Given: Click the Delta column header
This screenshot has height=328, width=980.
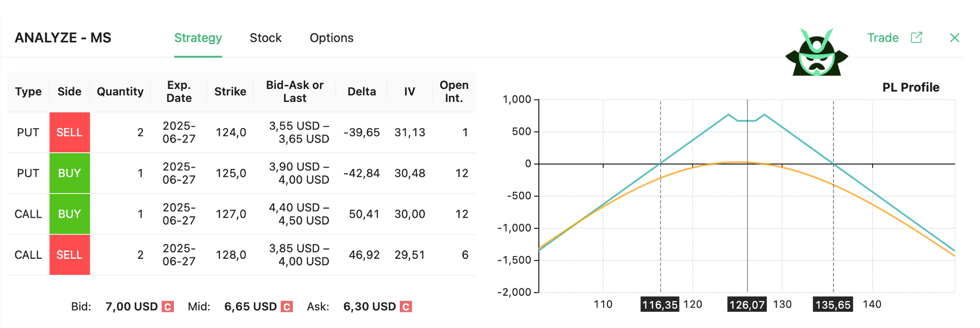Looking at the screenshot, I should [361, 92].
